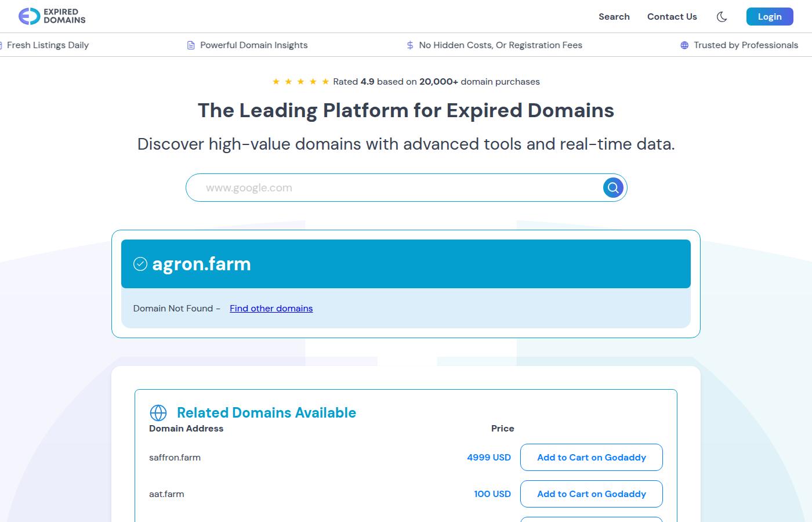Click the aat.farm domain name
This screenshot has width=812, height=522.
166,494
